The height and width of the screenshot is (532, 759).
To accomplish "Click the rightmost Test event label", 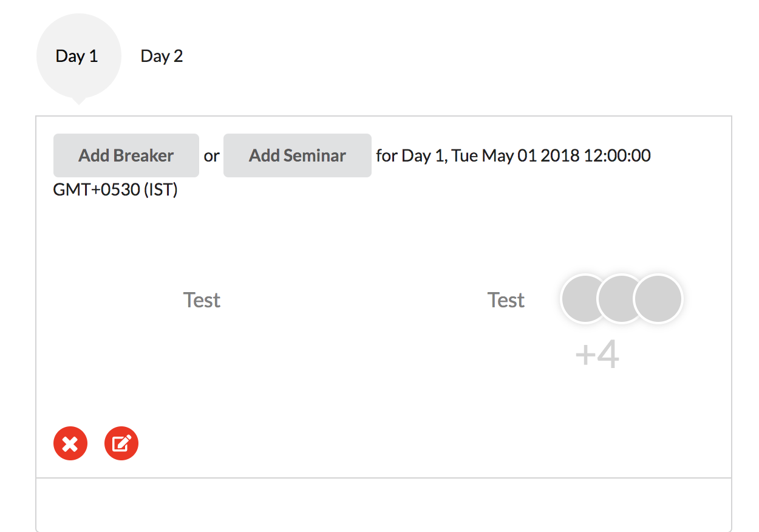I will 506,299.
